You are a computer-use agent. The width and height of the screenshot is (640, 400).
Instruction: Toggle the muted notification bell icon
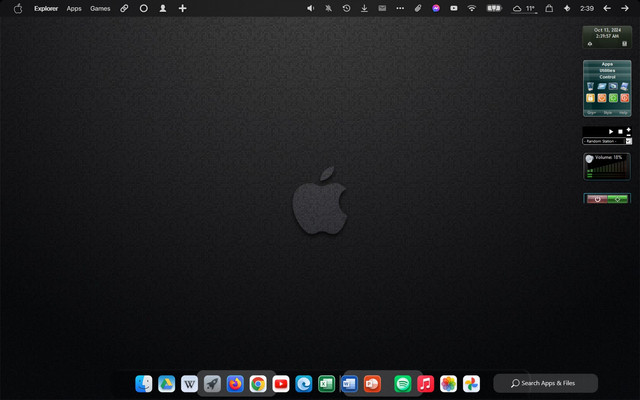tap(328, 8)
